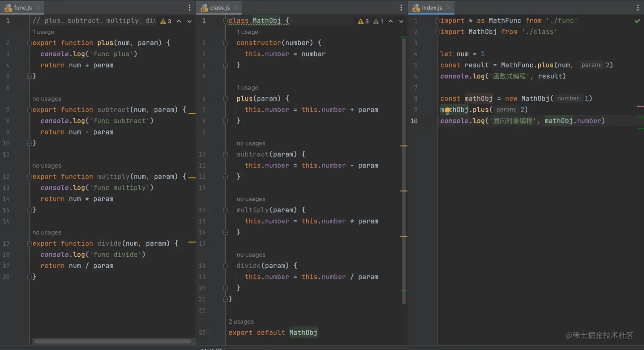The width and height of the screenshot is (644, 350).
Task: Collapse the MathObj class block
Action: pos(225,21)
